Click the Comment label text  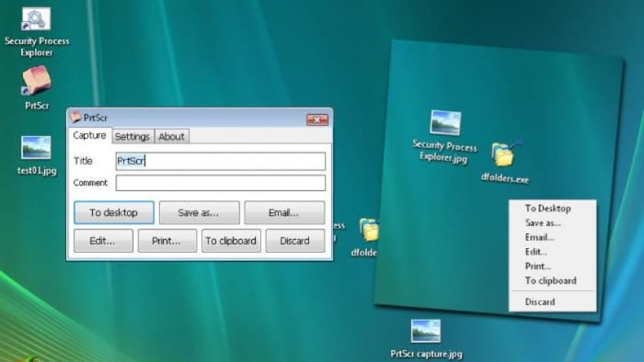click(x=90, y=183)
